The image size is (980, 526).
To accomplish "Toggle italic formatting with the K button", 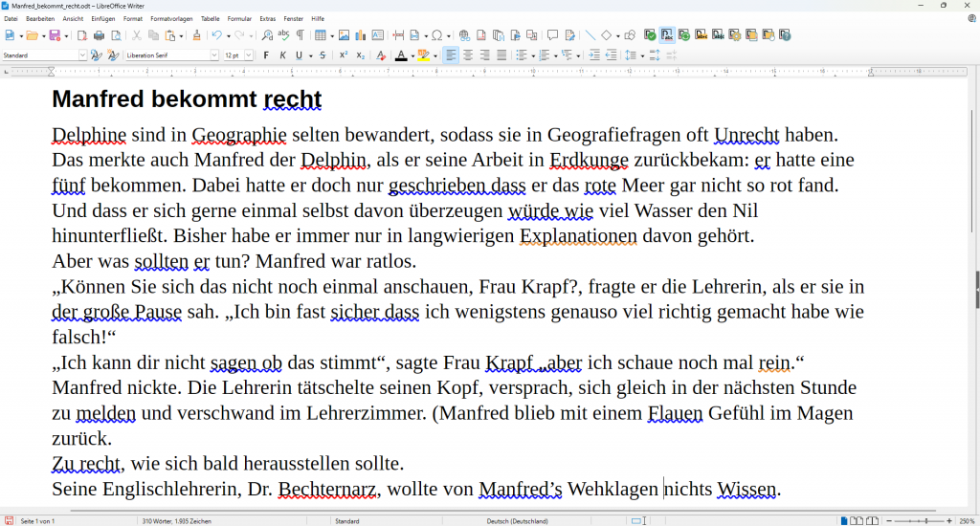I will pyautogui.click(x=282, y=55).
